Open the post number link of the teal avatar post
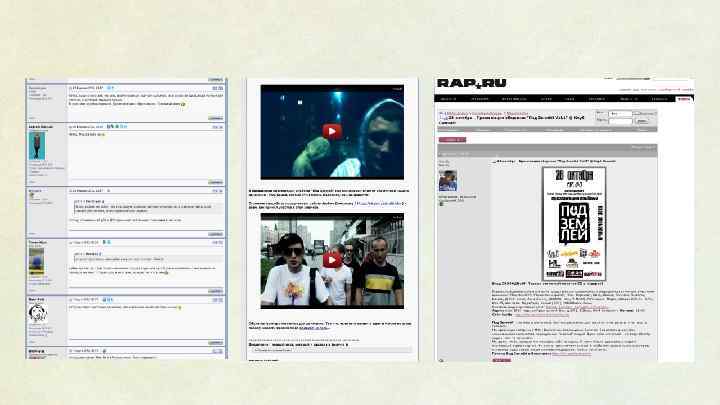Screen dimensions: 720x405 (x=218, y=127)
